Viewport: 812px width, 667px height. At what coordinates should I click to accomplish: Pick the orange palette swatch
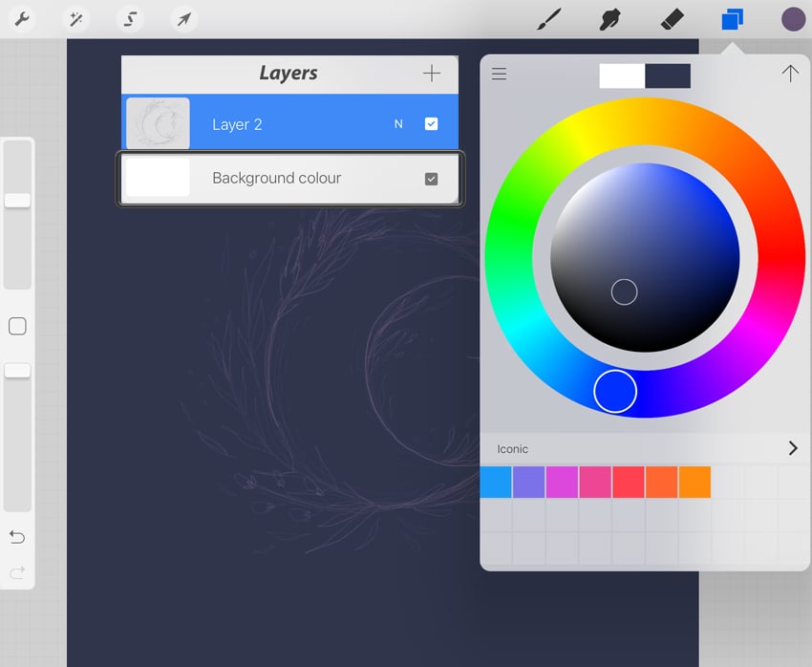[694, 483]
